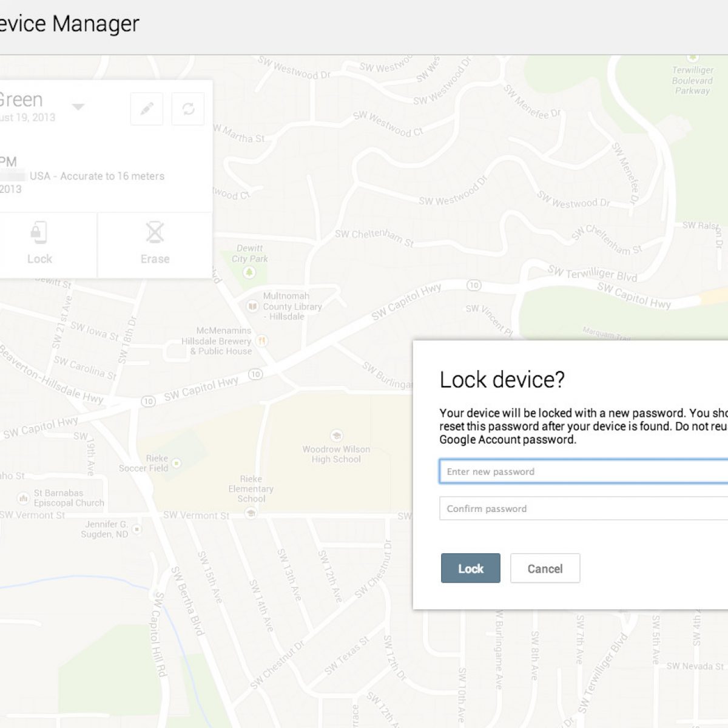Open McMenamins Hillsdale Brewery restaurant marker
This screenshot has width=728, height=728.
pyautogui.click(x=262, y=341)
